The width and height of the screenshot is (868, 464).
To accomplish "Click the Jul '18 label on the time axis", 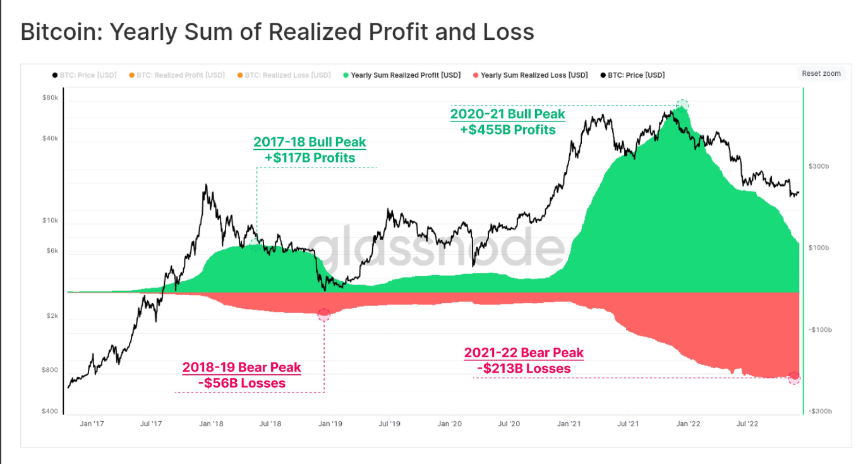I will coord(270,424).
